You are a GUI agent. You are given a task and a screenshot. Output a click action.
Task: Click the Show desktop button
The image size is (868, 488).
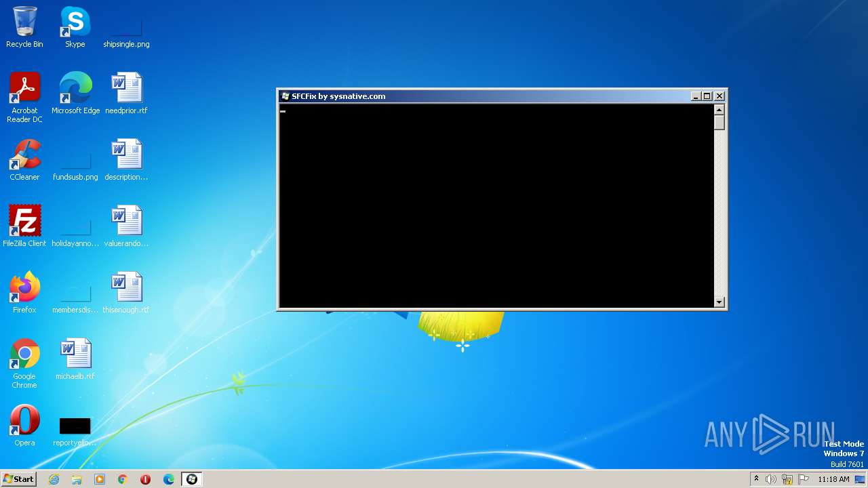coord(860,479)
